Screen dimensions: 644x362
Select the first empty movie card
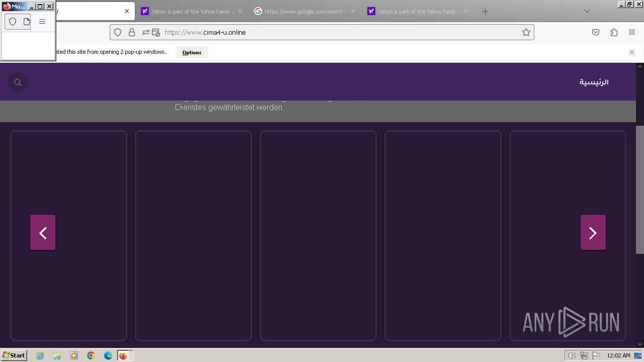pyautogui.click(x=68, y=236)
